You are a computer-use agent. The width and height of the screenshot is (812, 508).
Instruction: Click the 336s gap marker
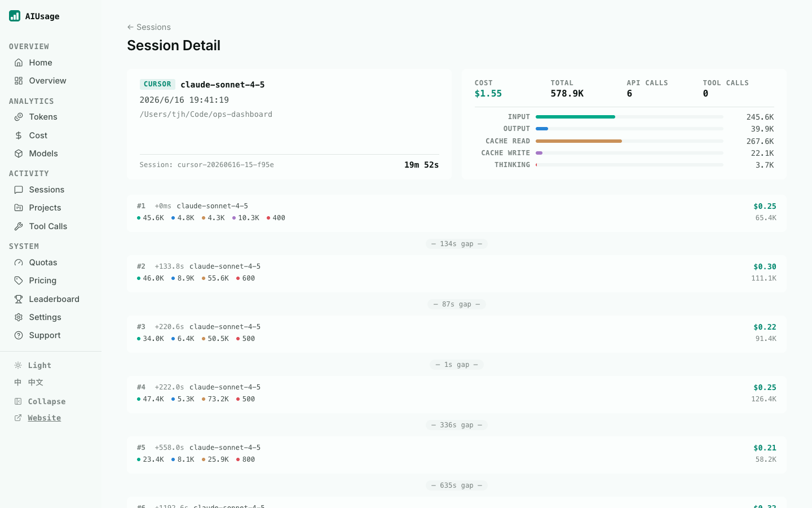pos(457,425)
